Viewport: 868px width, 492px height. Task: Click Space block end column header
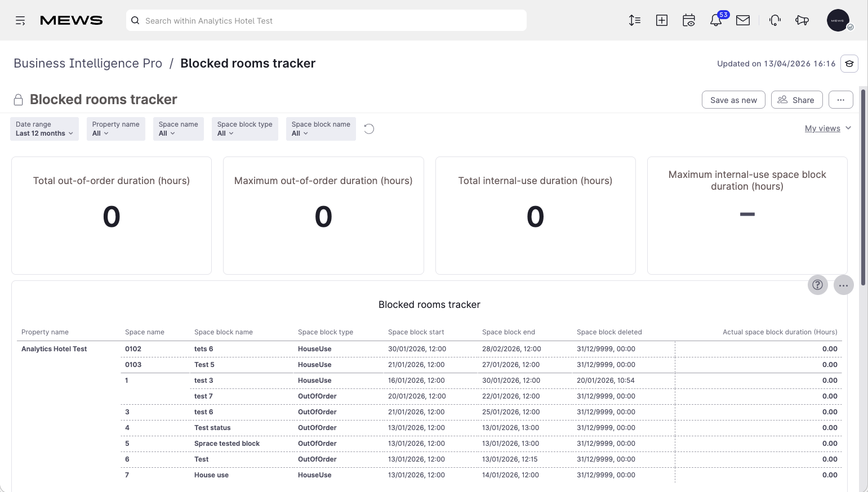click(509, 332)
